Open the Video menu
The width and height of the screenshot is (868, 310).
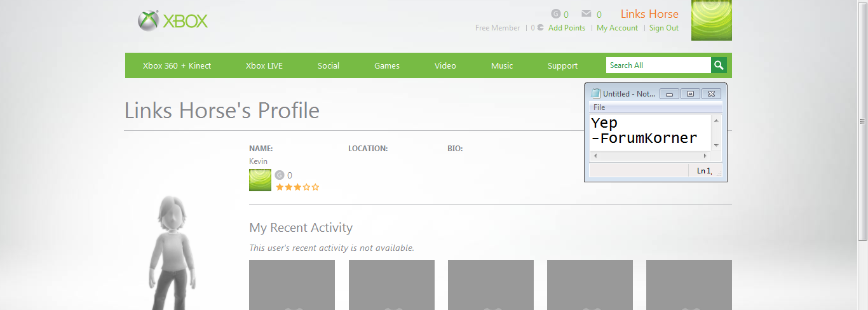(445, 65)
